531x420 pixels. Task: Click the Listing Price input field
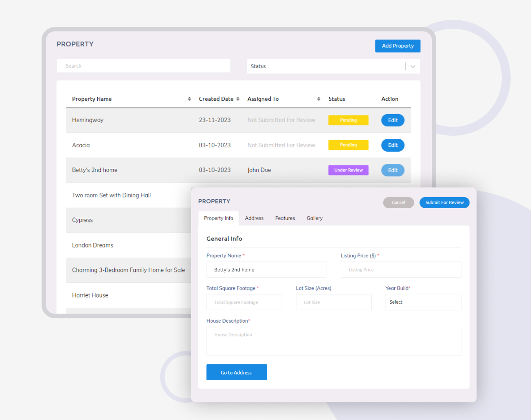(401, 270)
